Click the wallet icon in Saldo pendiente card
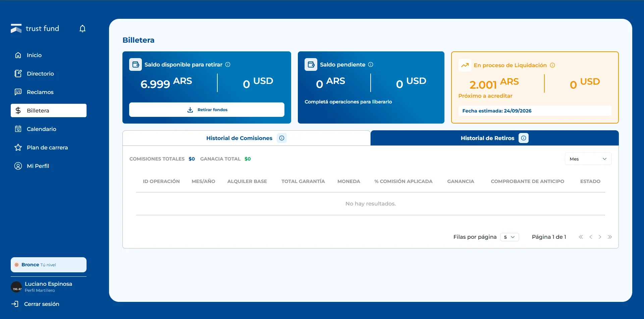Image resolution: width=644 pixels, height=319 pixels. pos(311,64)
